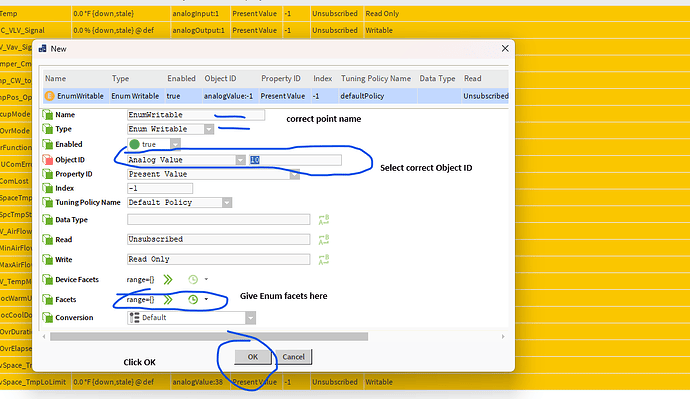Click the Conversion property icon
The image size is (690, 399).
pyautogui.click(x=48, y=318)
